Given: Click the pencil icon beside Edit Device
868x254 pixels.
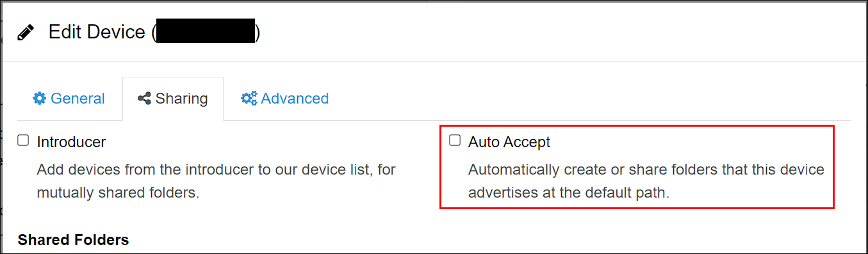Looking at the screenshot, I should [26, 33].
